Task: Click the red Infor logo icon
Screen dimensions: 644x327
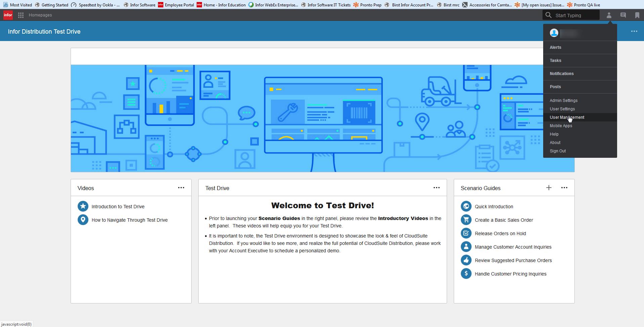Action: point(8,15)
